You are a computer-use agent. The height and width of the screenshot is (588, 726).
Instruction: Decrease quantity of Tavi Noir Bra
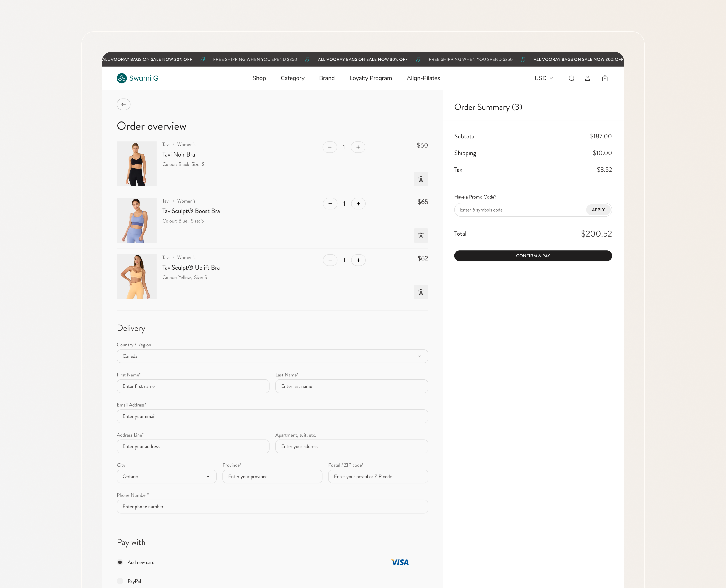coord(330,147)
